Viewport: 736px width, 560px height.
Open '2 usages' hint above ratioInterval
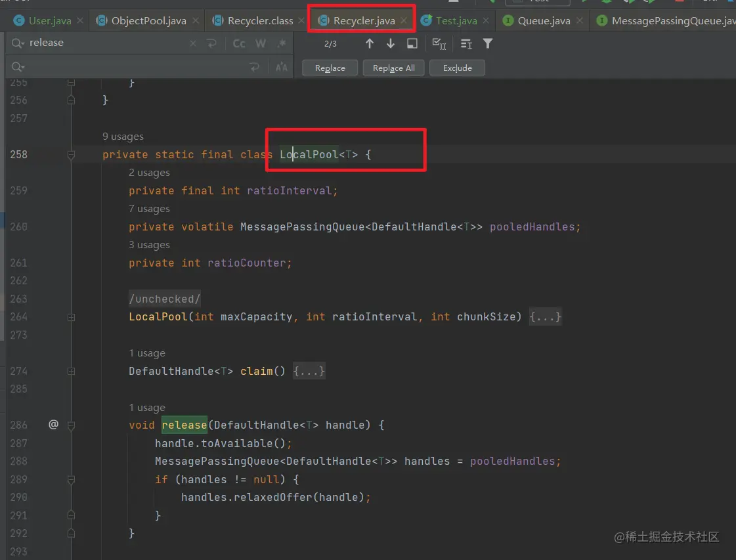tap(149, 173)
